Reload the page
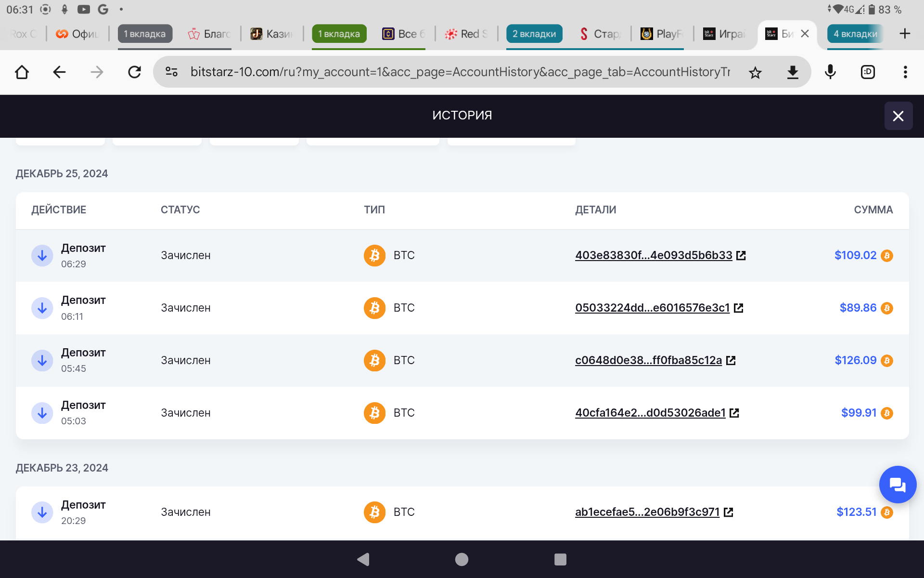Image resolution: width=924 pixels, height=578 pixels. [134, 72]
